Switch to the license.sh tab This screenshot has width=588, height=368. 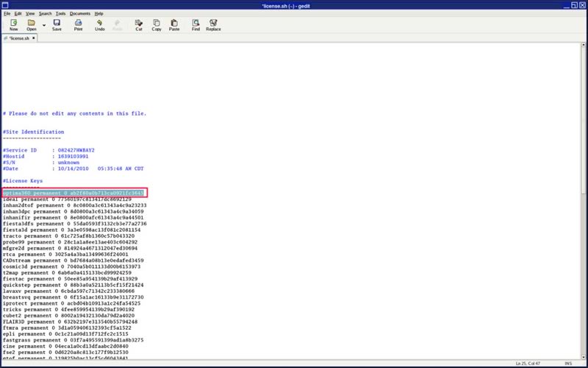click(x=19, y=38)
